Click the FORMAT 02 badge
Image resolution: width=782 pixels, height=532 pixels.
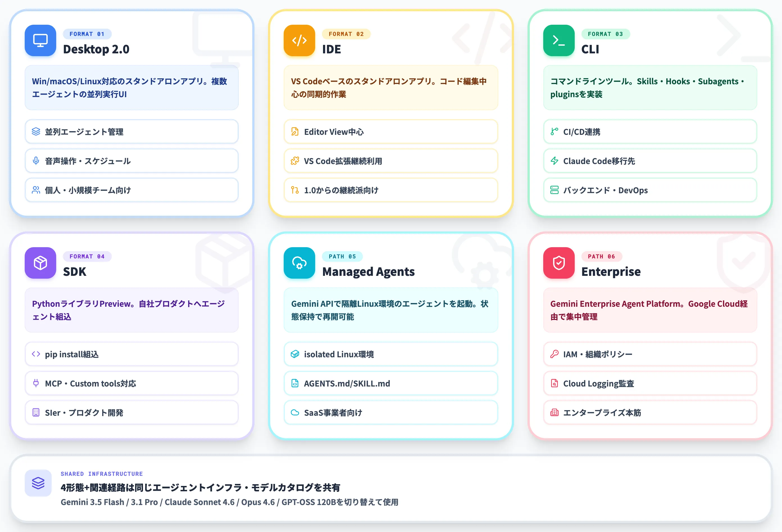pos(346,34)
